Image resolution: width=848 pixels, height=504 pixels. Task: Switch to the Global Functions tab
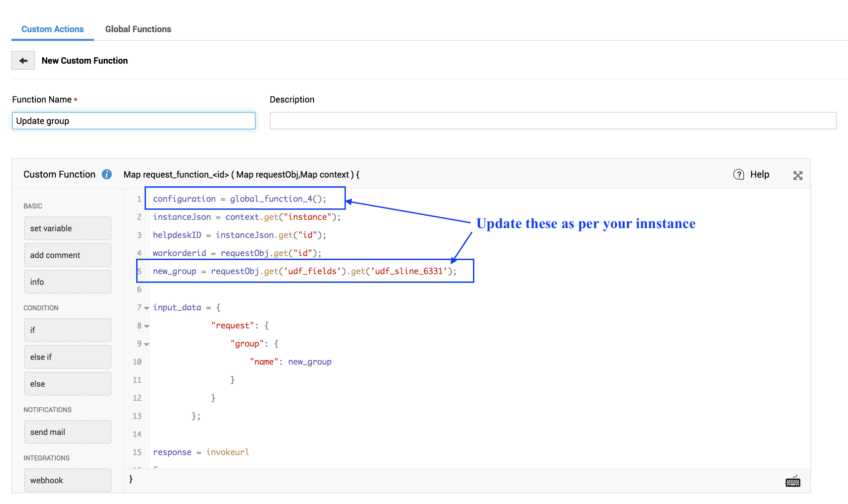pos(138,29)
